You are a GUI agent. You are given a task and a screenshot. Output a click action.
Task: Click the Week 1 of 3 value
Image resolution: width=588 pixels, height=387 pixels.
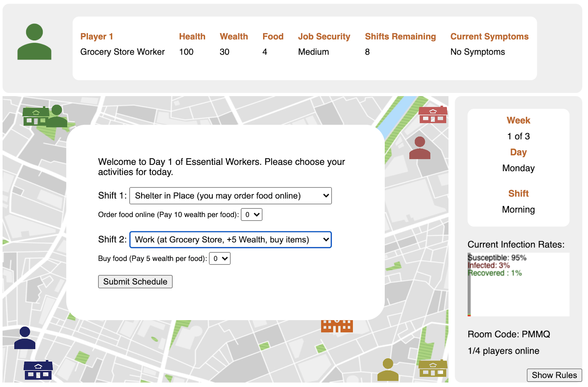point(519,136)
